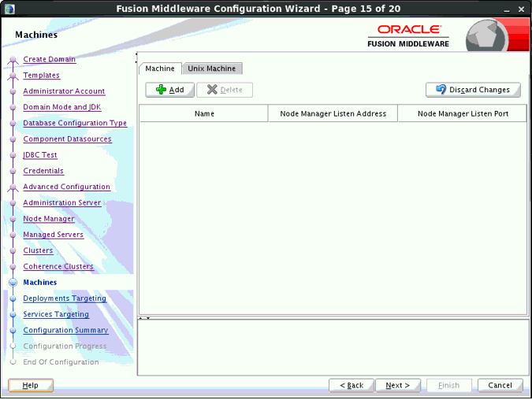Cancel the configuration wizard
The width and height of the screenshot is (532, 400).
pos(500,385)
